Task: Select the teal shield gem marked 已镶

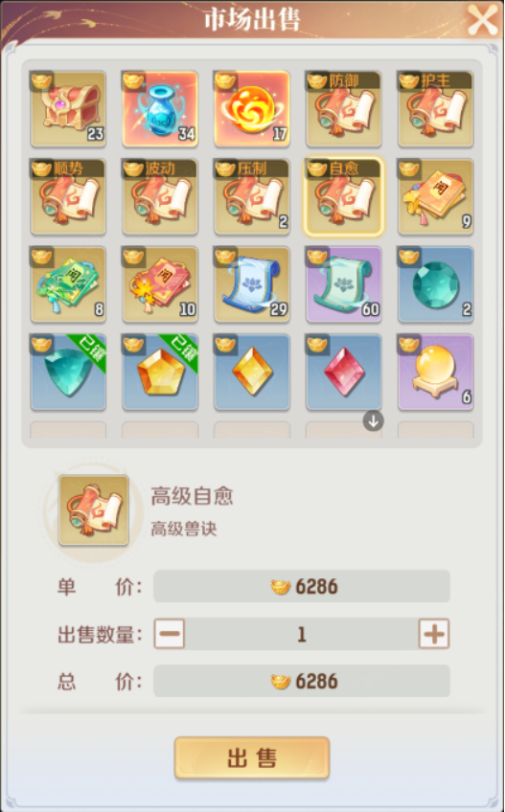Action: click(x=68, y=372)
